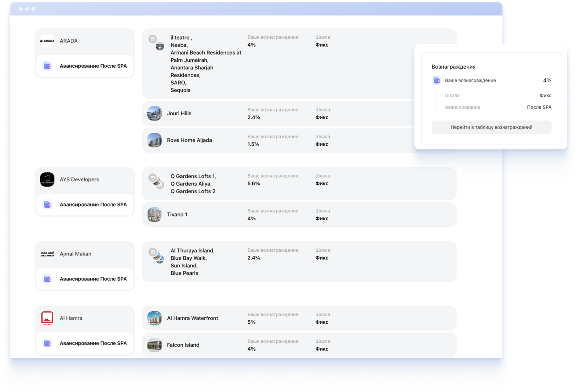Click wallet icon in ARADA advance card
The width and height of the screenshot is (577, 392).
coord(47,66)
